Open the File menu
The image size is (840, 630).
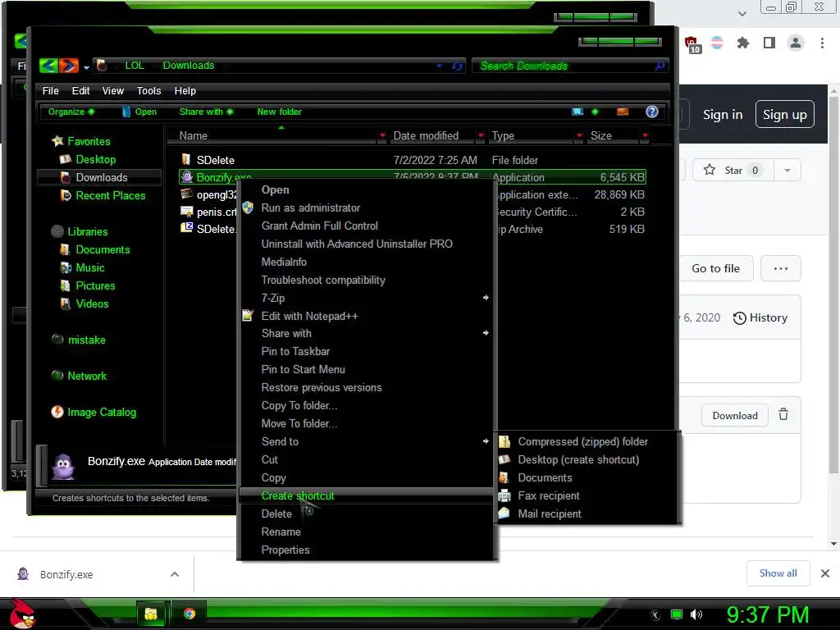coord(50,90)
